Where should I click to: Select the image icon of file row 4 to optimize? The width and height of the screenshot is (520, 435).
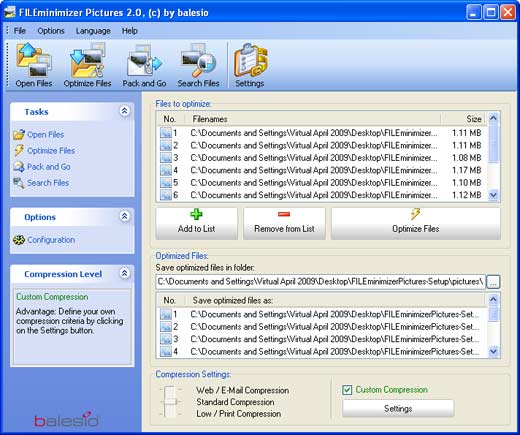[x=166, y=170]
